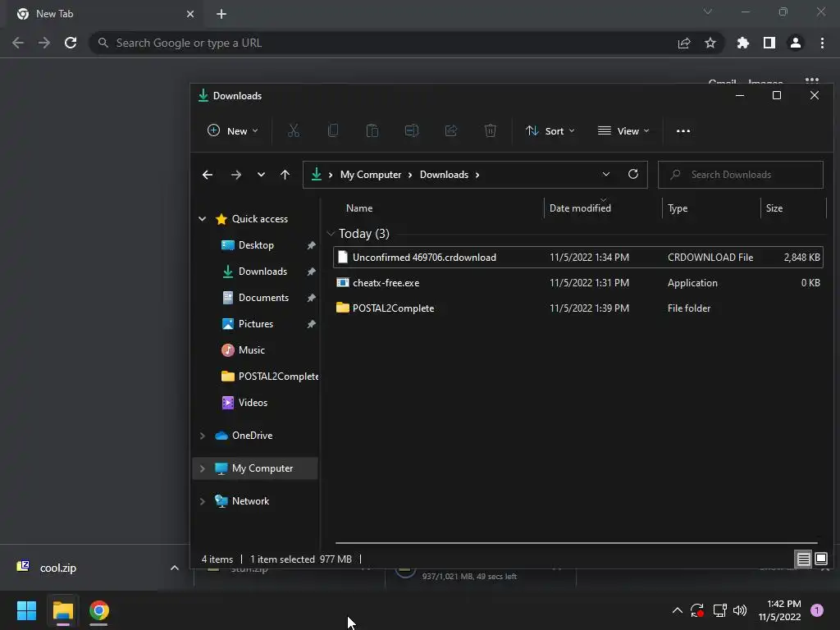Collapse the Quick access tree

203,218
